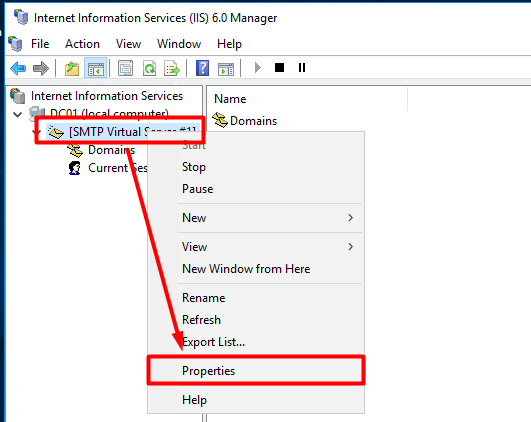Open the Window menu

(179, 44)
